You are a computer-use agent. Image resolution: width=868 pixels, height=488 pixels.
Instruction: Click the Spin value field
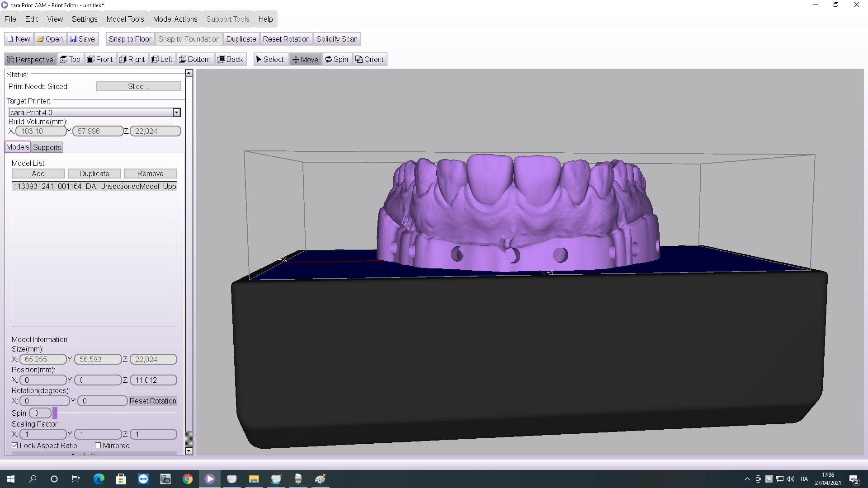pyautogui.click(x=40, y=413)
